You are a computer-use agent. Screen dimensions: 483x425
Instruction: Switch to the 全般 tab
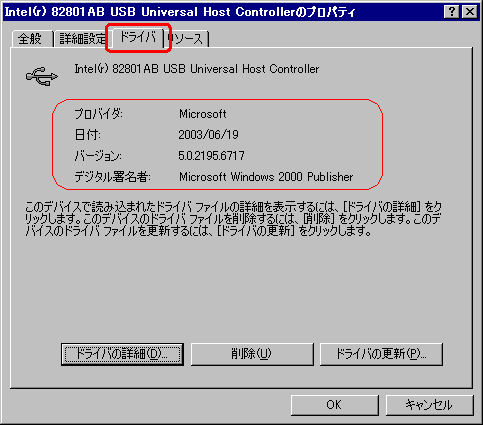pos(32,39)
